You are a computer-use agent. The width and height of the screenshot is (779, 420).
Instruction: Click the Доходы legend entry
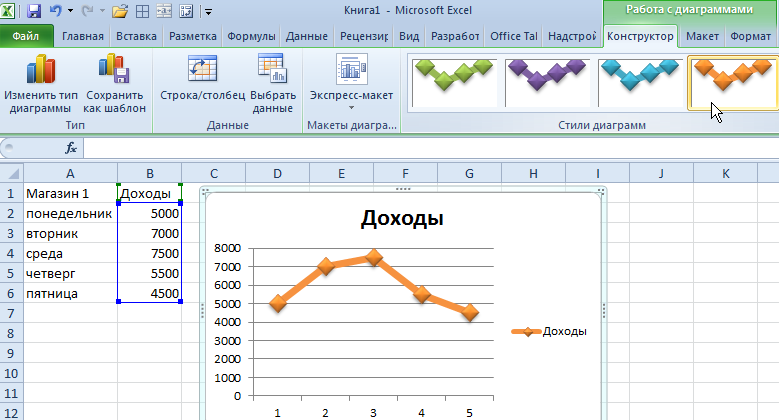548,331
